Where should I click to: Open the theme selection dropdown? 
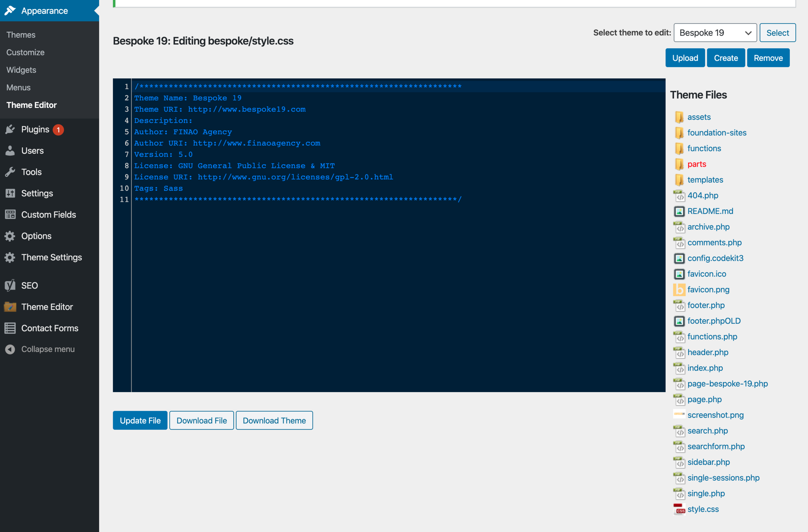(x=715, y=33)
